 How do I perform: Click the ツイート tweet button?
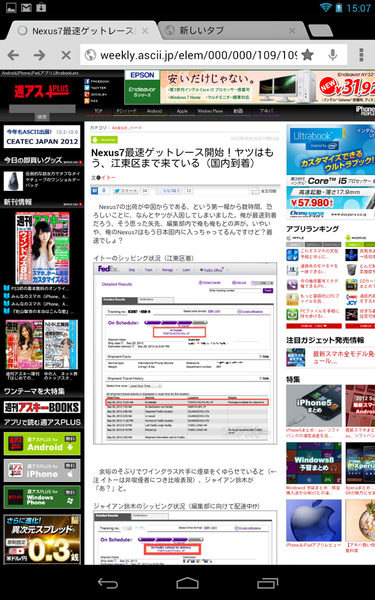click(x=126, y=191)
